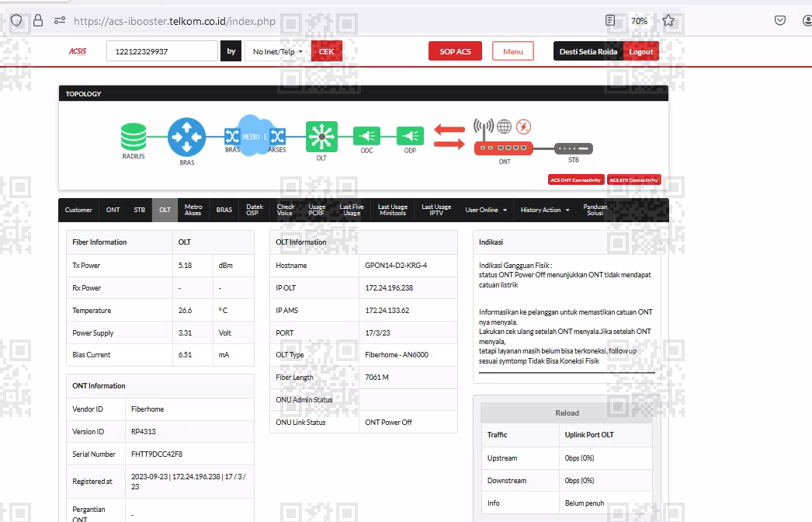Viewport: 812px width, 522px height.
Task: Click IP AMS value 172.24.133.62
Action: point(387,311)
